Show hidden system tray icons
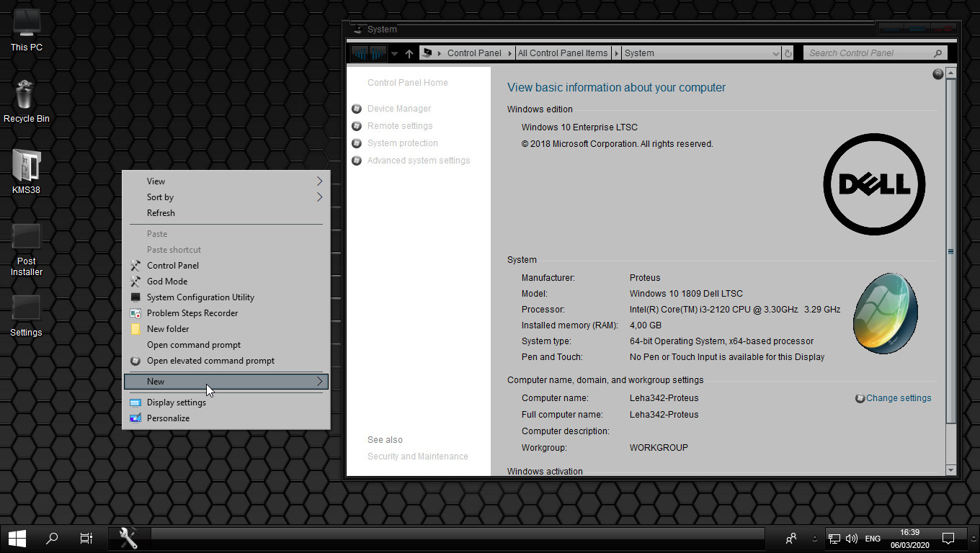 815,539
